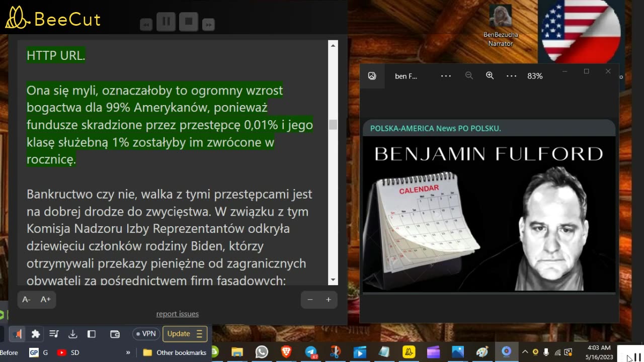Open the YouTube SD bookmark
644x362 pixels.
68,352
